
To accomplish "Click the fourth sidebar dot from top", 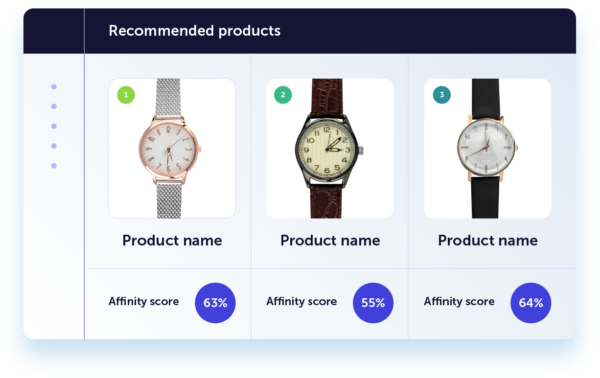I will click(54, 146).
